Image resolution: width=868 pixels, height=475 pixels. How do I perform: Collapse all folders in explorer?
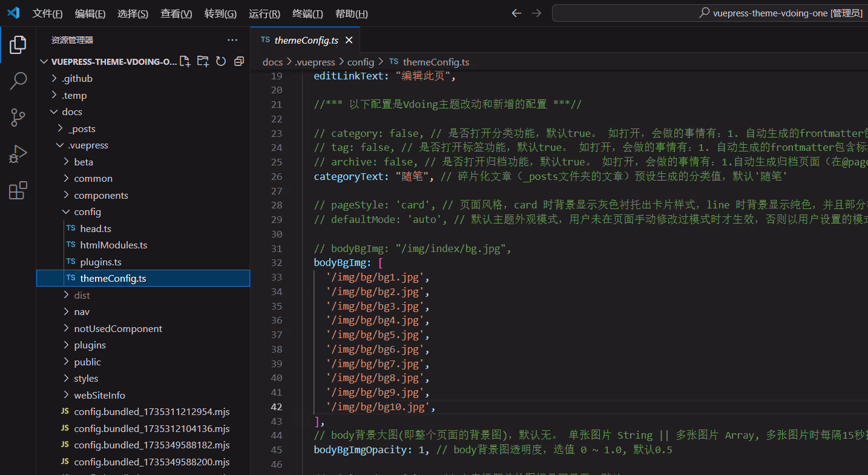(x=238, y=61)
